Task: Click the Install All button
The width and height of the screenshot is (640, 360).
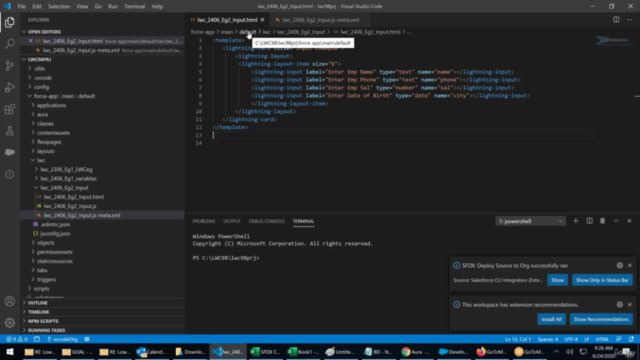Action: tap(551, 319)
